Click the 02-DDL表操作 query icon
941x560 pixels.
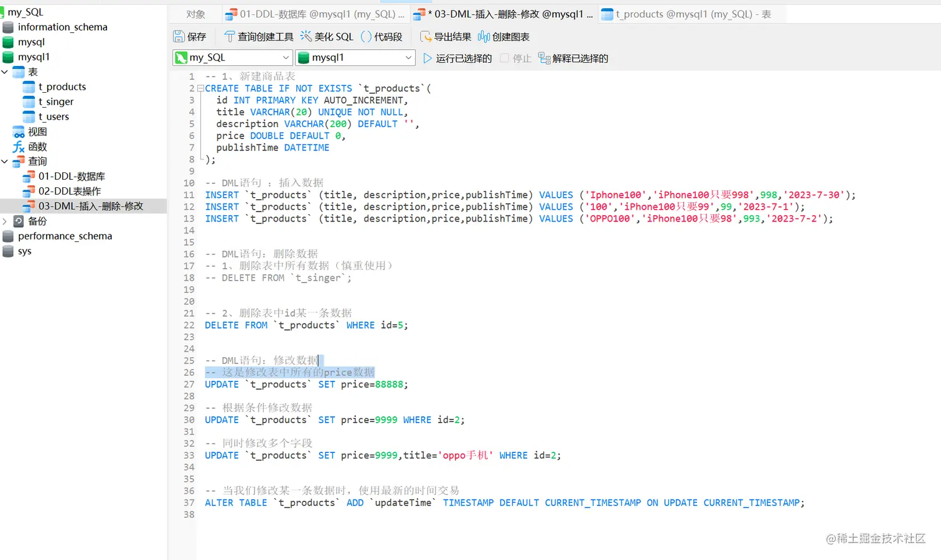(x=29, y=191)
